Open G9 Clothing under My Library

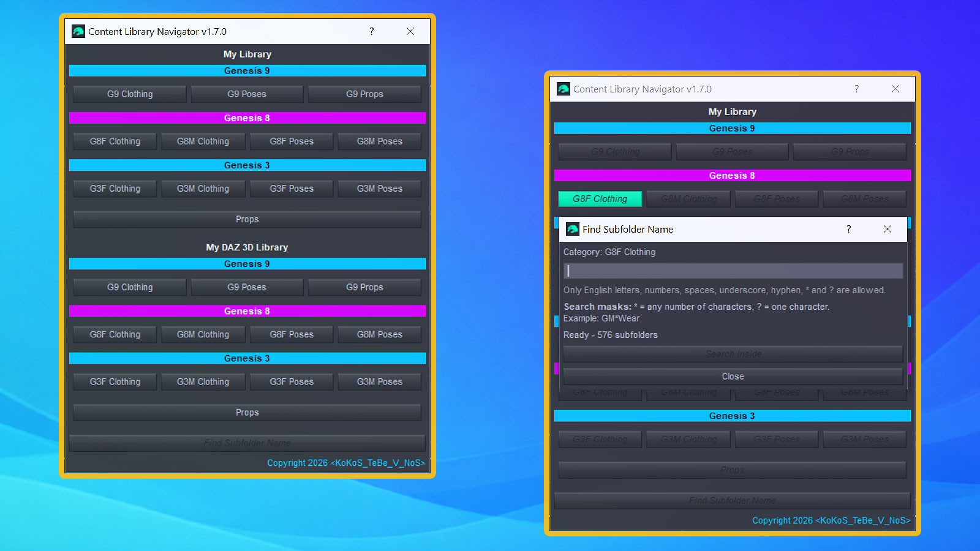[130, 94]
